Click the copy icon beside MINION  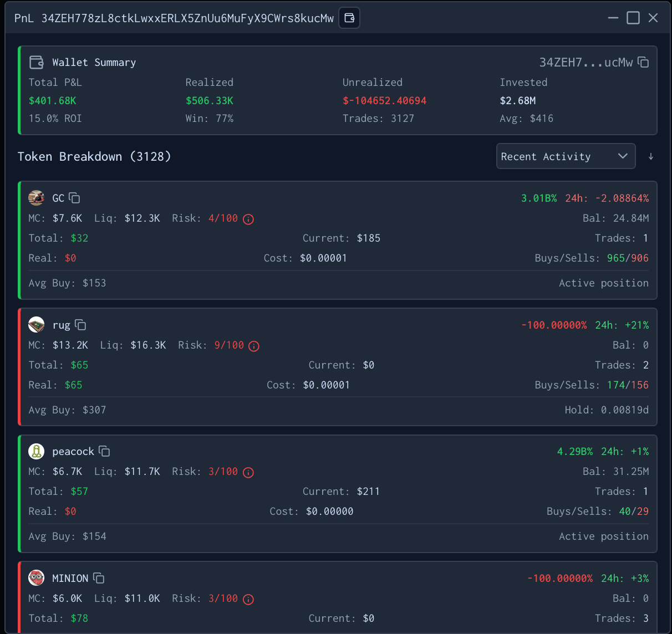click(98, 578)
